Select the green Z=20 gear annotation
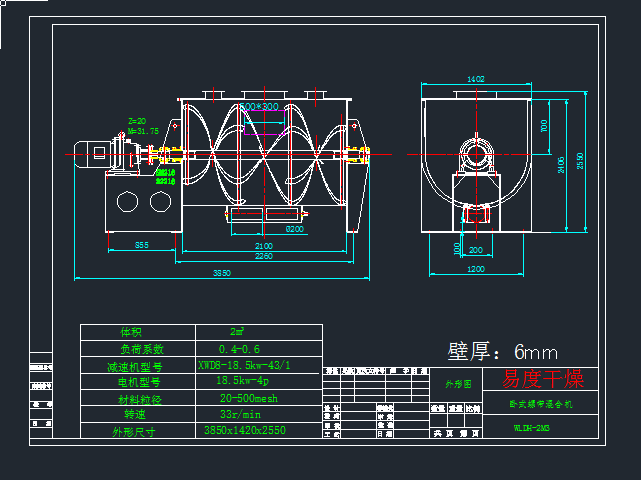The height and width of the screenshot is (480, 641). (137, 120)
